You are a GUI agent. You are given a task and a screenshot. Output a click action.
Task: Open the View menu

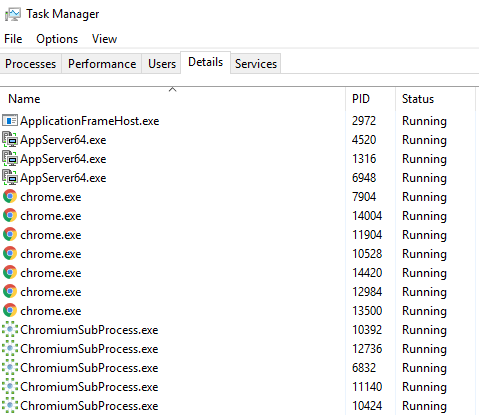point(104,39)
